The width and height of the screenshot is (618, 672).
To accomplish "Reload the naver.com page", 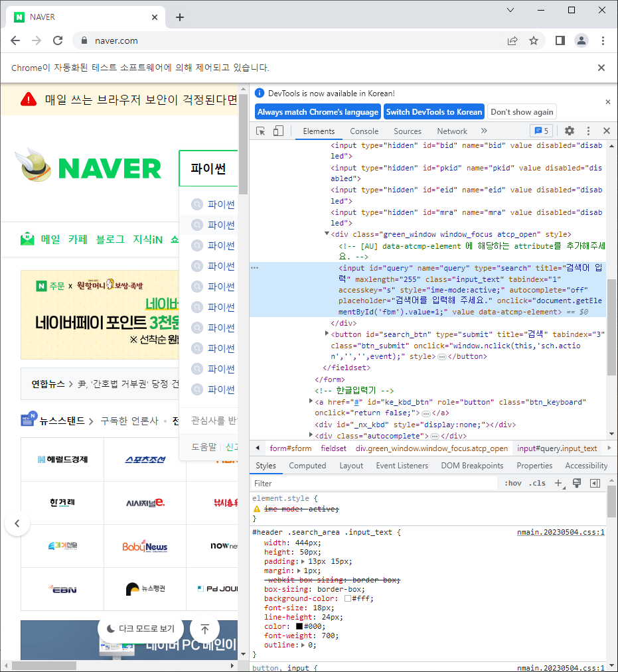I will tap(58, 40).
